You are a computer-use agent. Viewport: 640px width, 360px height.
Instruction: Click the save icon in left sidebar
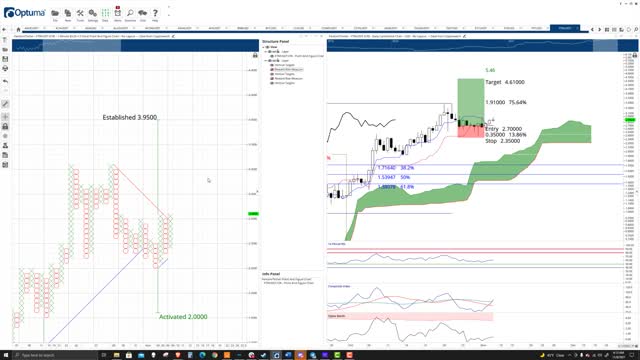[x=5, y=59]
